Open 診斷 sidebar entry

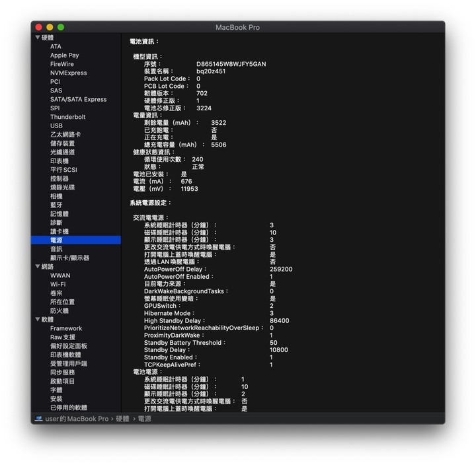click(56, 223)
